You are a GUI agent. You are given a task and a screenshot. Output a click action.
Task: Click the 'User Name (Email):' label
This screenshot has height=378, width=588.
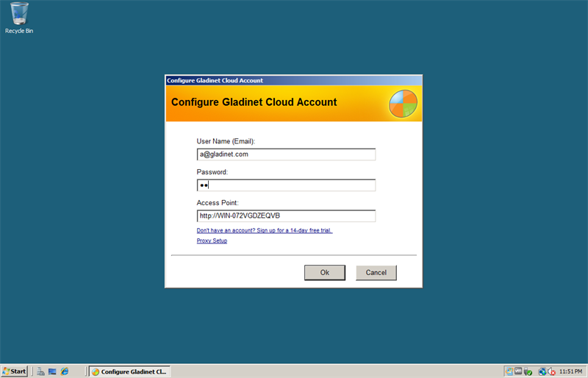pyautogui.click(x=226, y=141)
